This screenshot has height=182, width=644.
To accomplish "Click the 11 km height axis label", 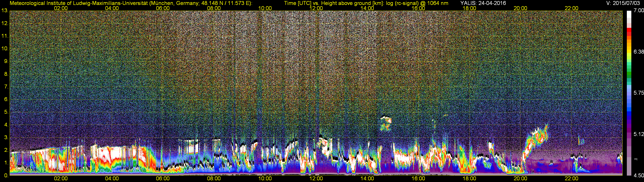I will (5, 36).
